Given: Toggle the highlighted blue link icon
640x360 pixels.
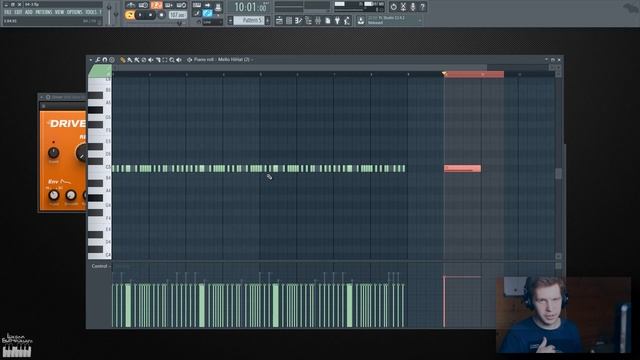Looking at the screenshot, I should (x=207, y=13).
